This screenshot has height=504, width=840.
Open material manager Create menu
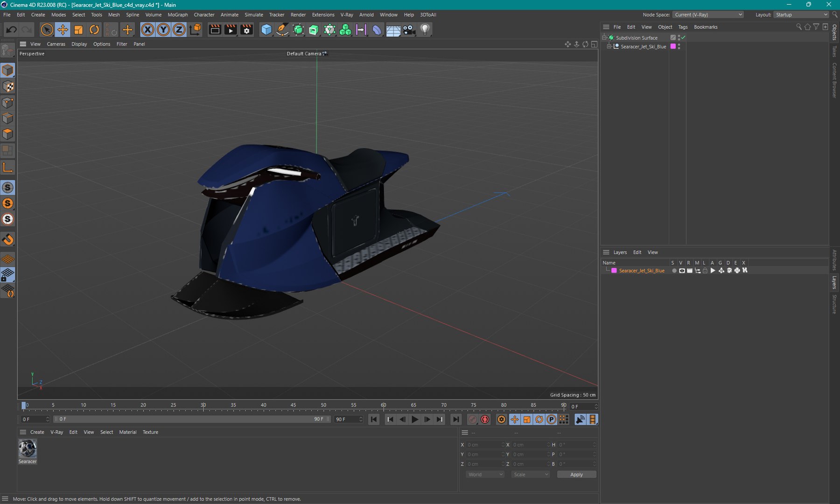pyautogui.click(x=37, y=432)
